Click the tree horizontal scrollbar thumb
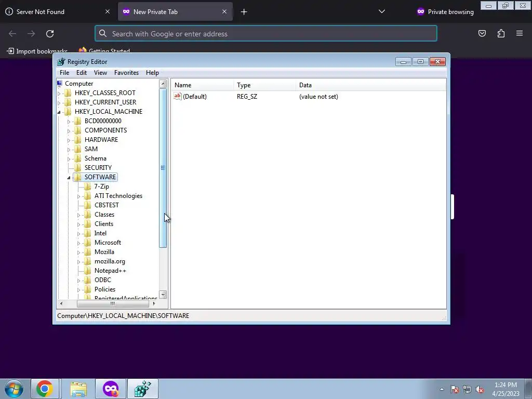The width and height of the screenshot is (532, 399). click(113, 303)
